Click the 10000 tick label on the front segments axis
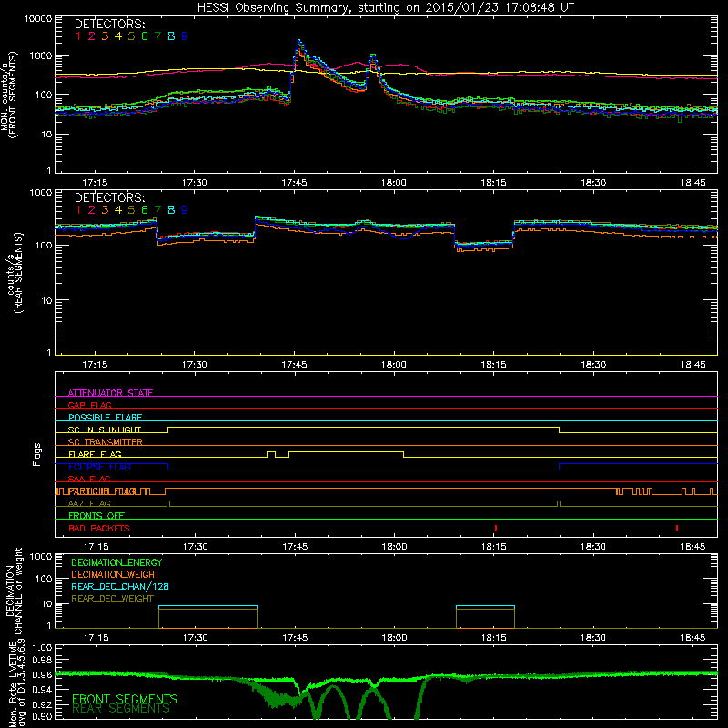Screen dimensions: 728x728 click(x=38, y=18)
